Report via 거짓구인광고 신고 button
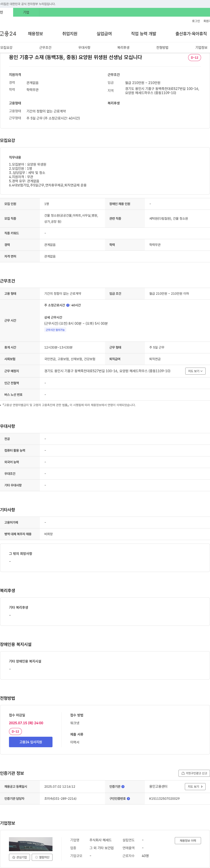The height and width of the screenshot is (868, 210). point(194,773)
